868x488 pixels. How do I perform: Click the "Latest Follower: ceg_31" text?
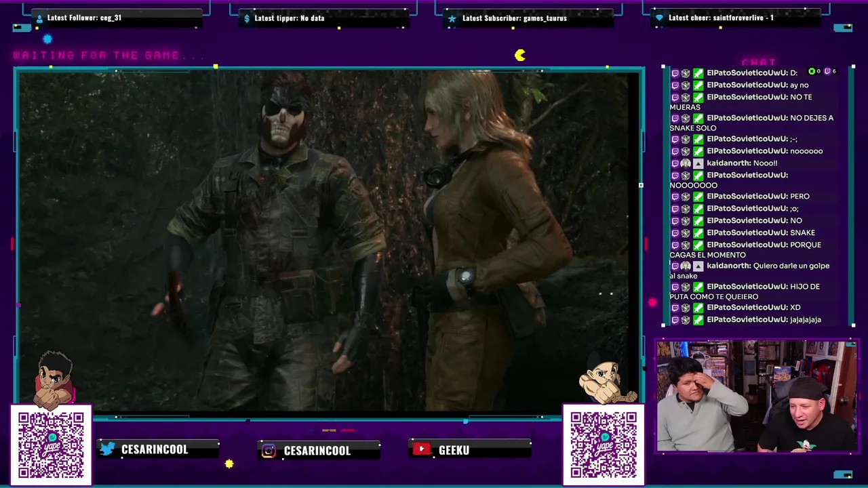[x=84, y=18]
